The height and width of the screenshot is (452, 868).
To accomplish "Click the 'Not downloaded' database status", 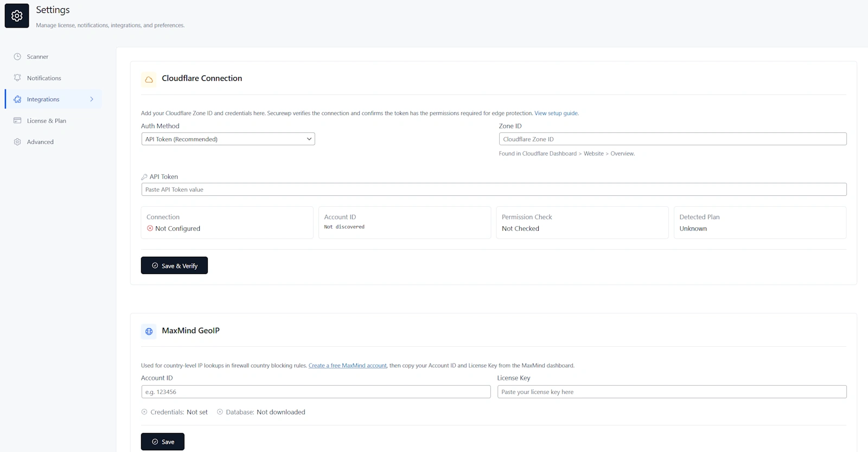I will point(281,412).
